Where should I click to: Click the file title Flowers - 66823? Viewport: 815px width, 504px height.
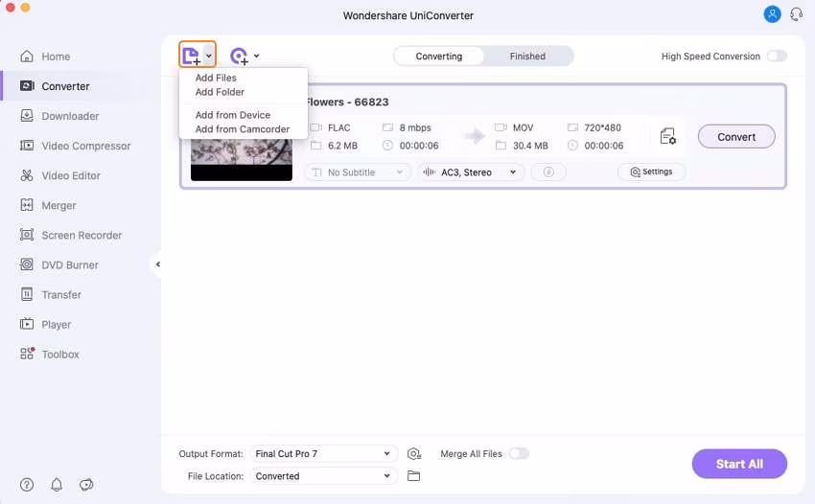click(347, 102)
